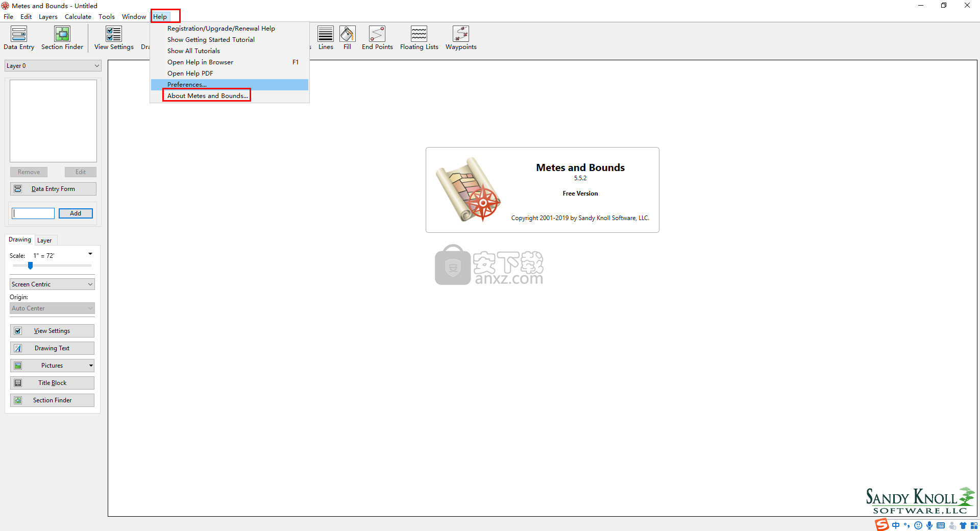The height and width of the screenshot is (531, 980).
Task: Select the Lines toolbar icon
Action: click(x=326, y=38)
